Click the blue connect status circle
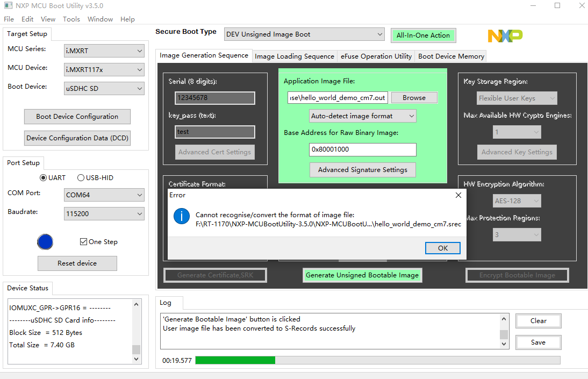 (45, 242)
